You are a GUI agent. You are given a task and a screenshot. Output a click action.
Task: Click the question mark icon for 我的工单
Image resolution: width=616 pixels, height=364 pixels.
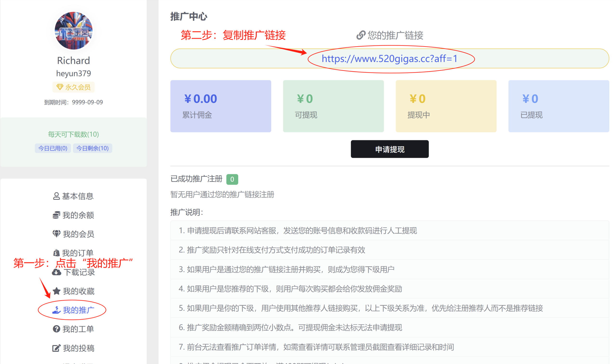56,329
